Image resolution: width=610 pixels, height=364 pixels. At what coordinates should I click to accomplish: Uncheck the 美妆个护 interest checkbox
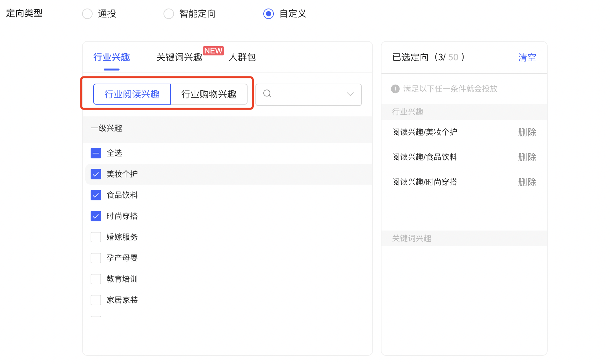tap(96, 174)
